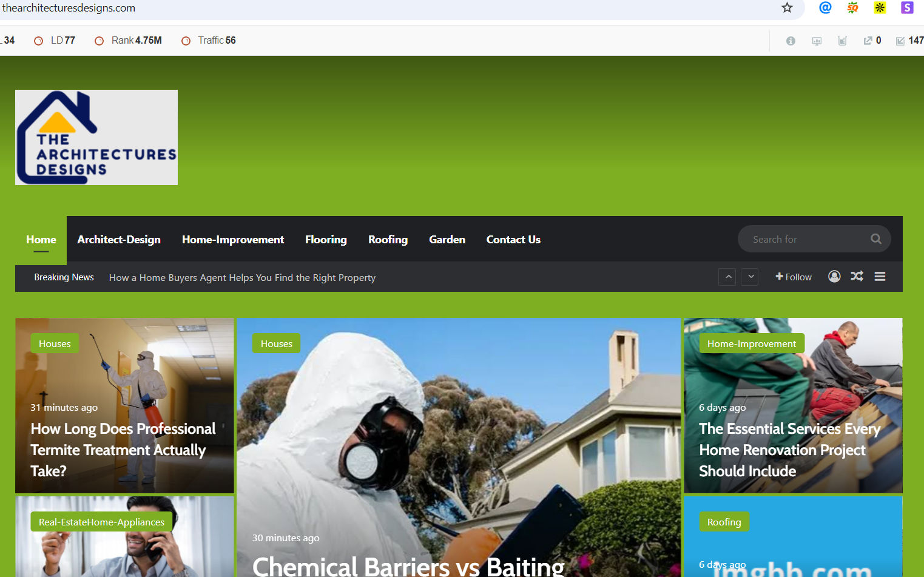924x577 pixels.
Task: Open the SEO bar monitor chart icon
Action: tap(817, 41)
